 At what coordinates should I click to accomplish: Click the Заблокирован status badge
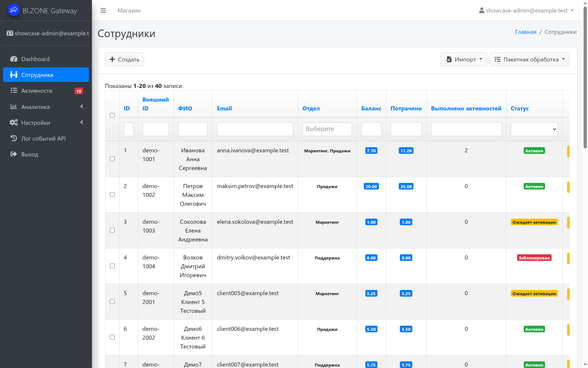coord(534,258)
